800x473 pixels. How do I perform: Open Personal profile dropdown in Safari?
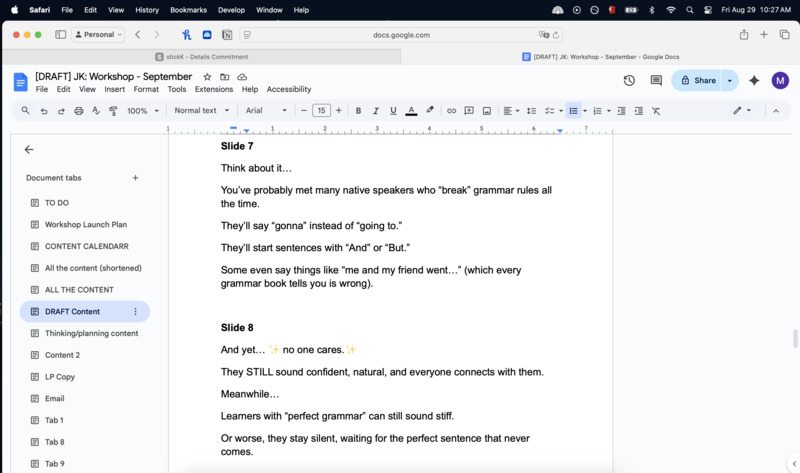coord(98,35)
